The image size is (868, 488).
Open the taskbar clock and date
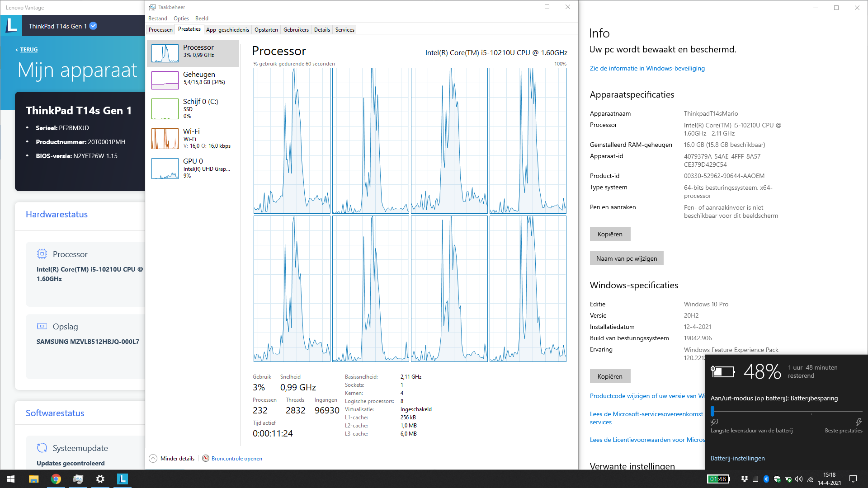829,479
